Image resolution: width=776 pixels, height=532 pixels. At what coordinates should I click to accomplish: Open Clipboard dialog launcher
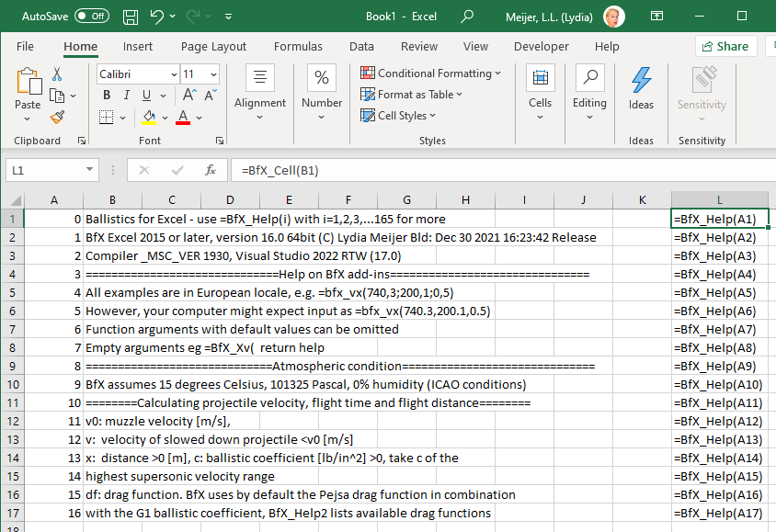[82, 141]
